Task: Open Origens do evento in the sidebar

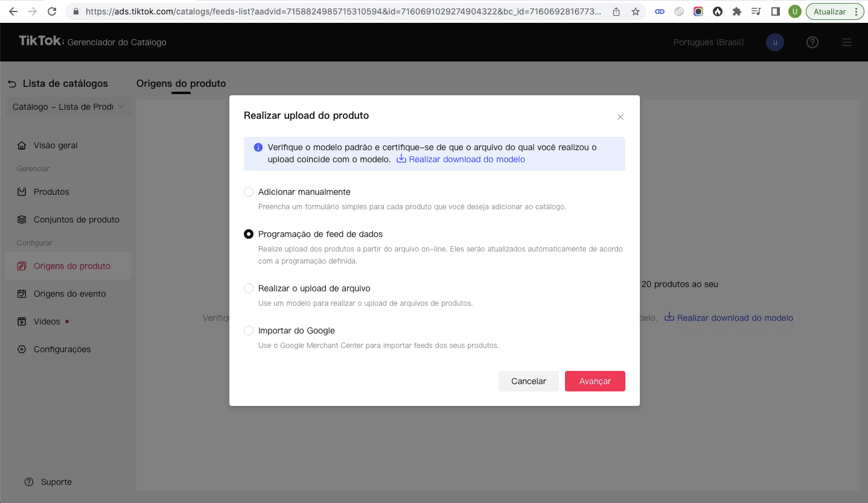Action: [68, 294]
